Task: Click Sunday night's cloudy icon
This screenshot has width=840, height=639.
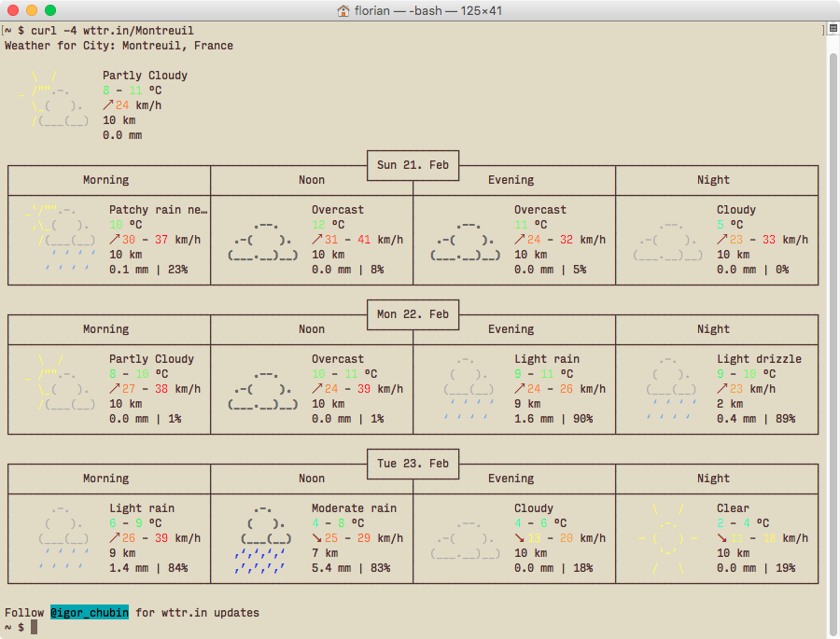Action: pos(667,240)
